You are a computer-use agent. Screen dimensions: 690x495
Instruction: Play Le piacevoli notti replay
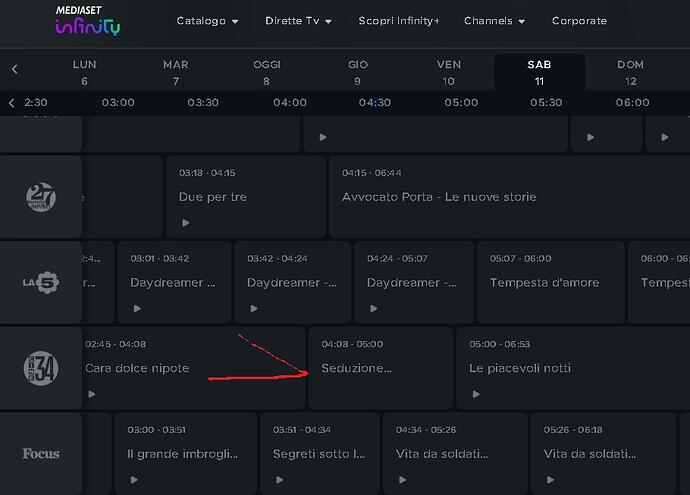(476, 394)
